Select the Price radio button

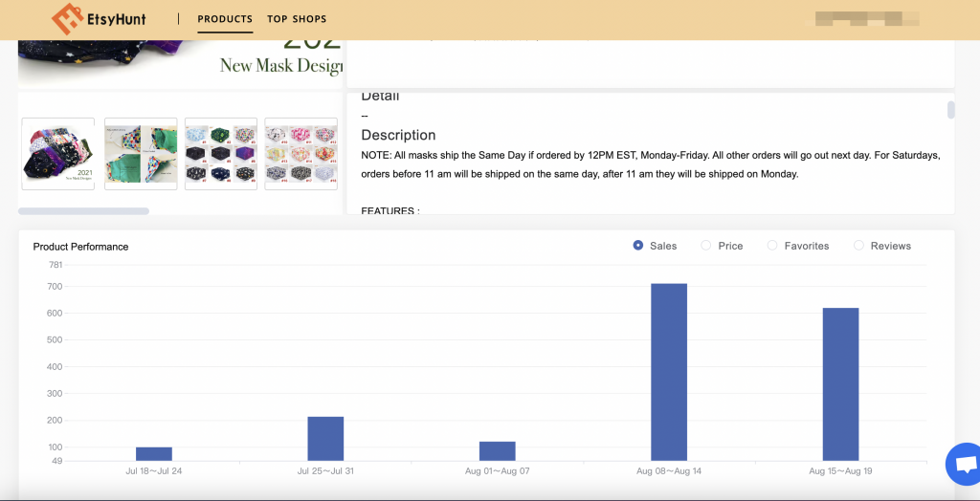[706, 246]
